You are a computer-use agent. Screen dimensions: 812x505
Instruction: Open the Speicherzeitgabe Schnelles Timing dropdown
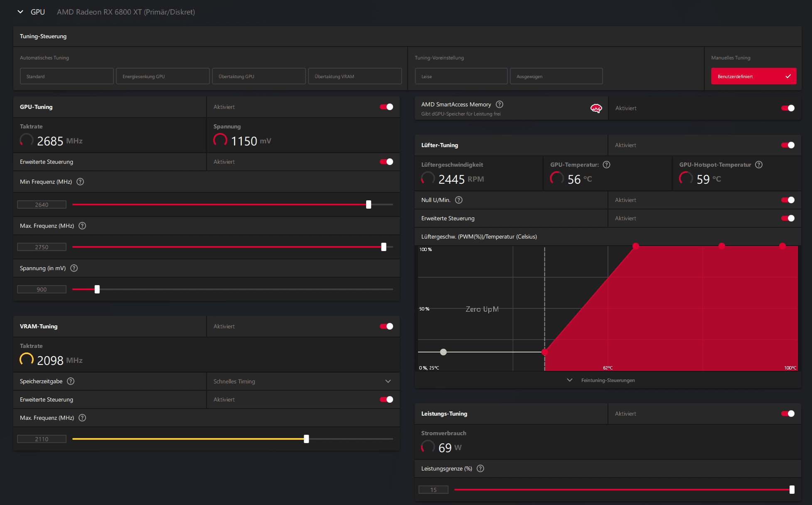point(303,381)
